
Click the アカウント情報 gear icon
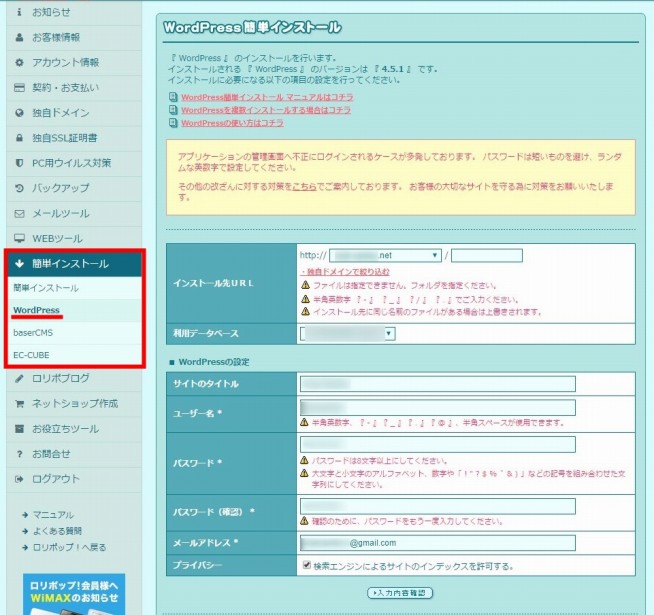(x=20, y=62)
